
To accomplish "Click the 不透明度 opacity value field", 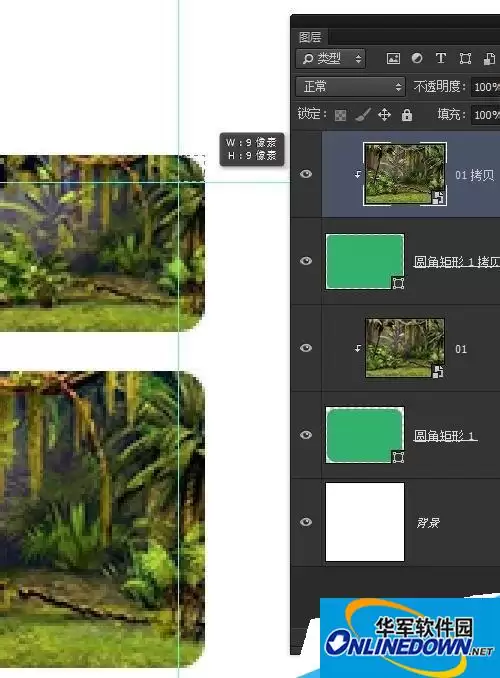I will click(x=486, y=87).
